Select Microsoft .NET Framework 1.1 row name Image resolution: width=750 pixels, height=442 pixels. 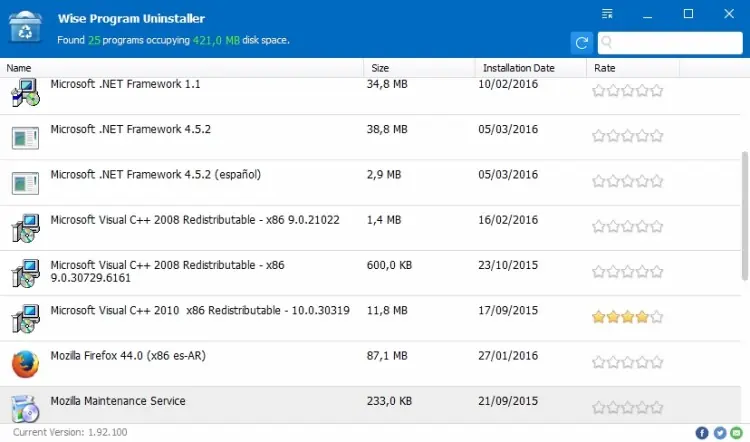125,84
